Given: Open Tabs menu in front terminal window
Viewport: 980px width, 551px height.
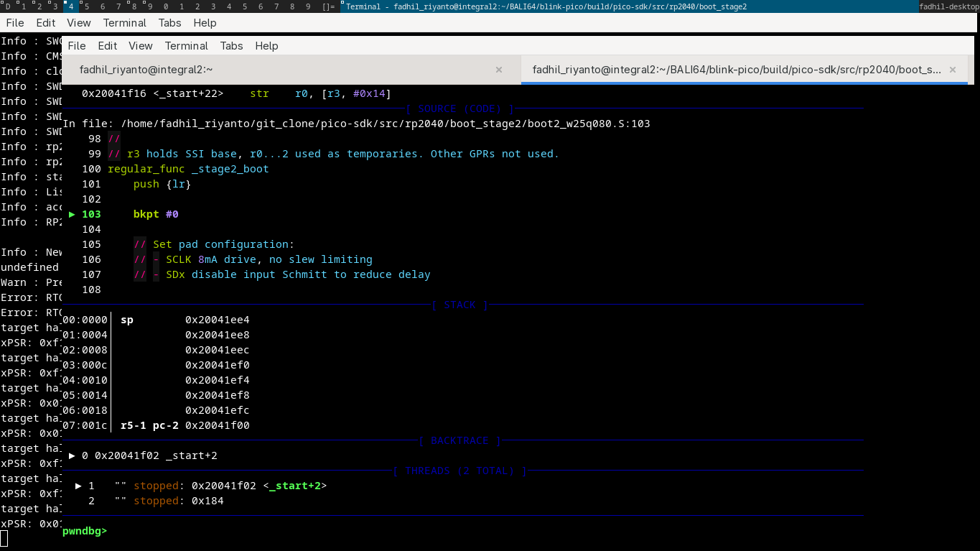Looking at the screenshot, I should click(x=231, y=45).
